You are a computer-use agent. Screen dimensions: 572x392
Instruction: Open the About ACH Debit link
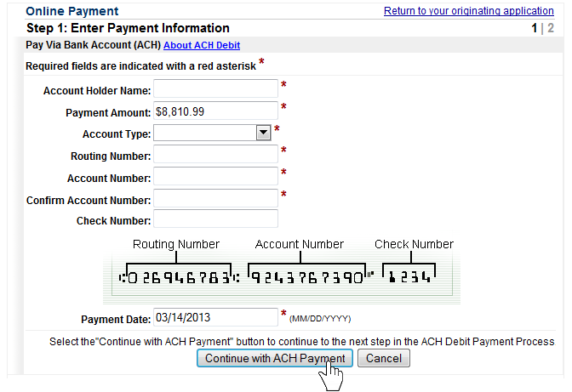203,44
